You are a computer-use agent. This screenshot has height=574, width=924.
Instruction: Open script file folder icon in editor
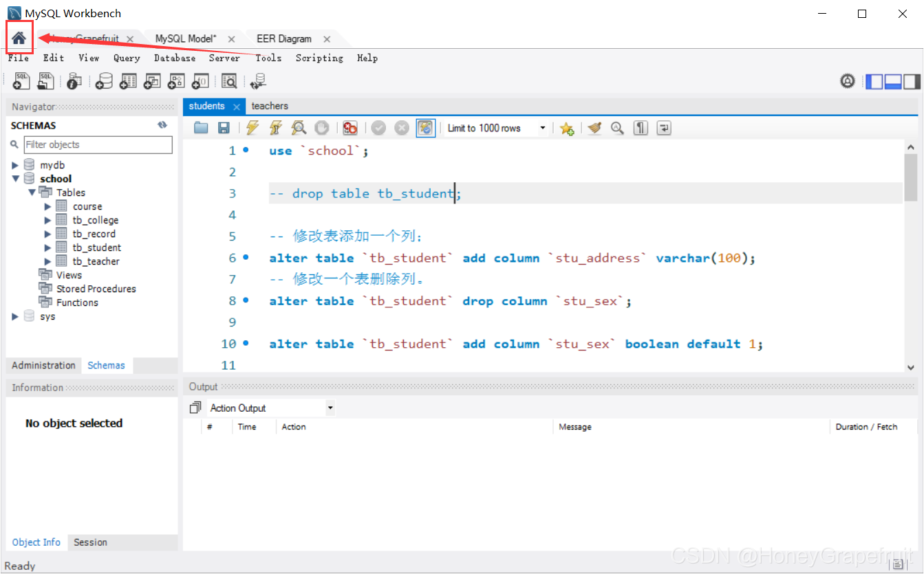tap(201, 128)
